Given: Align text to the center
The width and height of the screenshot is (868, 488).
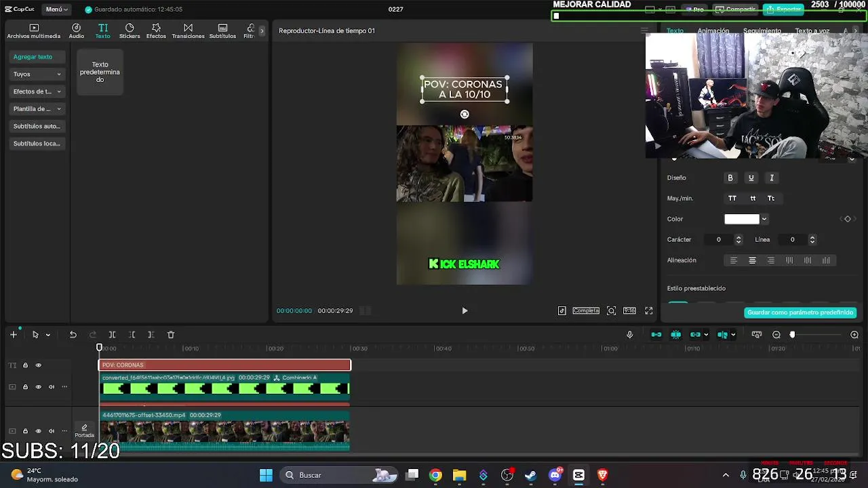Looking at the screenshot, I should 752,260.
